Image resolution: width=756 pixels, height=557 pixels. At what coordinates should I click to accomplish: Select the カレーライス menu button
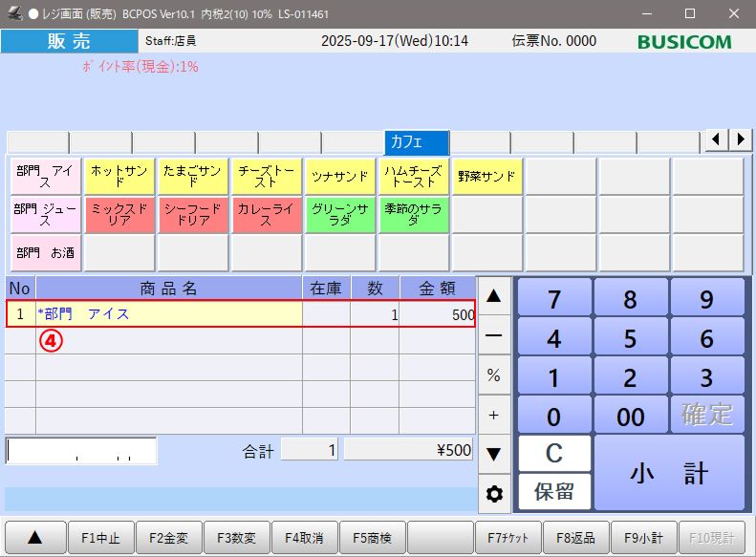point(266,214)
